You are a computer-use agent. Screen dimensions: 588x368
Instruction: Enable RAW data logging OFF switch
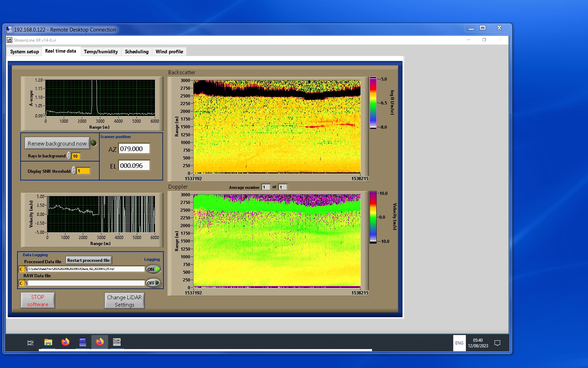coord(153,283)
